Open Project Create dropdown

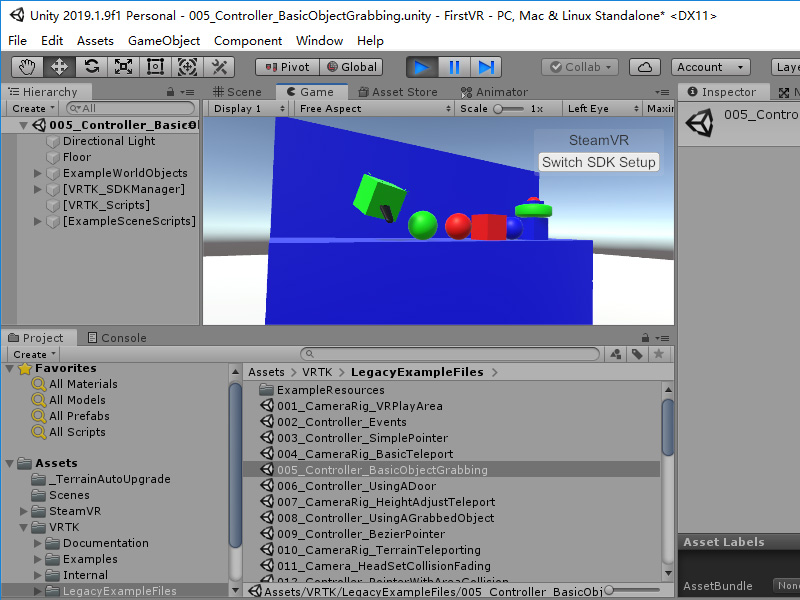tap(34, 354)
